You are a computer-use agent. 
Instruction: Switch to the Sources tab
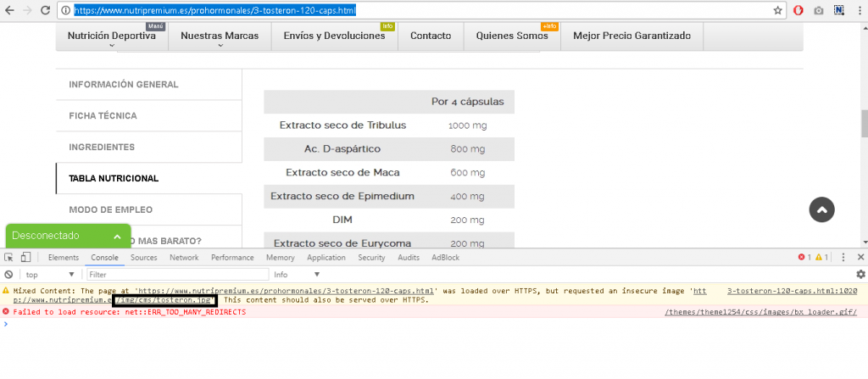144,257
